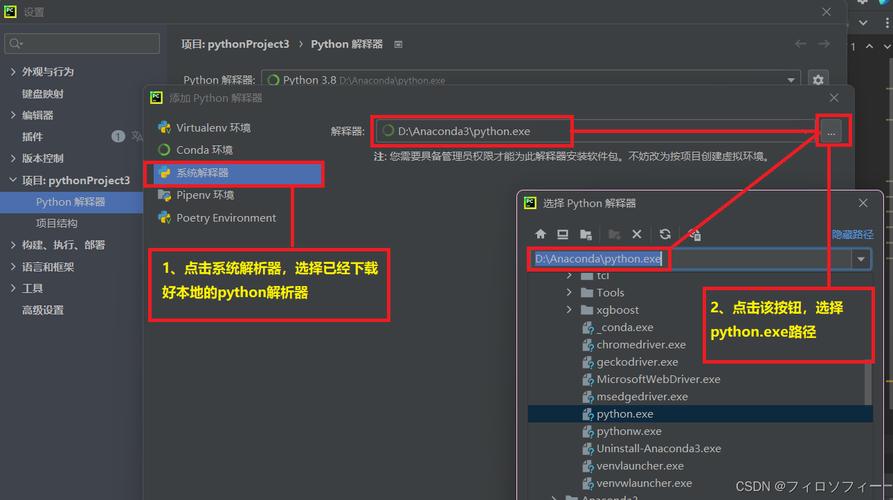The width and height of the screenshot is (893, 500).
Task: Click the settings search field
Action: [x=82, y=43]
